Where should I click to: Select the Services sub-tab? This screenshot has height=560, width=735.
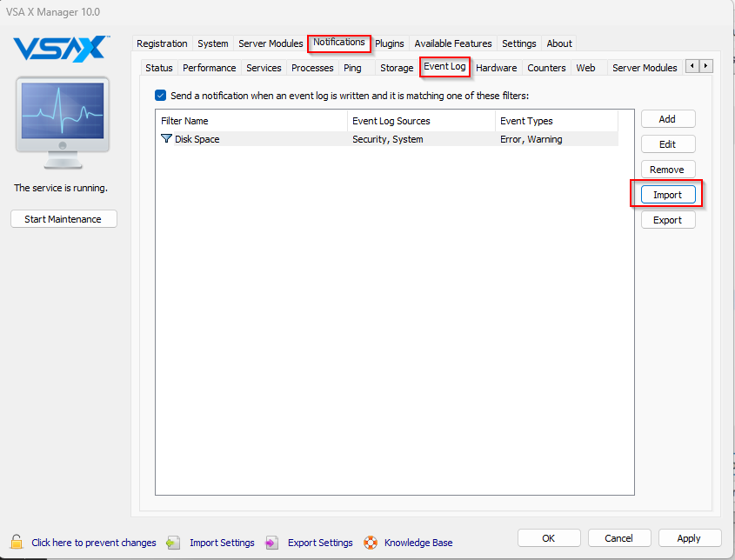(264, 68)
